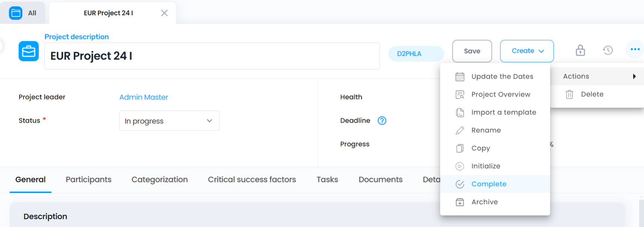644x227 pixels.
Task: Click the EUR Project 24 I name field
Action: tap(212, 56)
